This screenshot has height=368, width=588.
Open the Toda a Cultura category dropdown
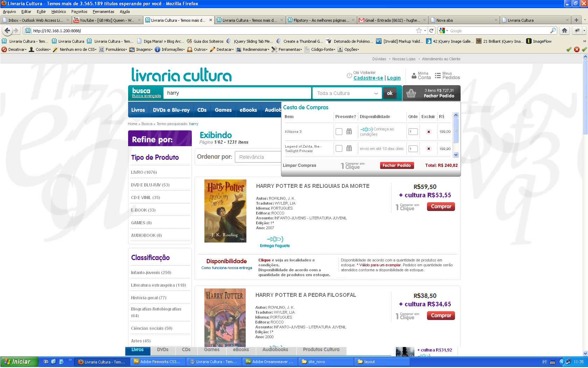pyautogui.click(x=346, y=93)
